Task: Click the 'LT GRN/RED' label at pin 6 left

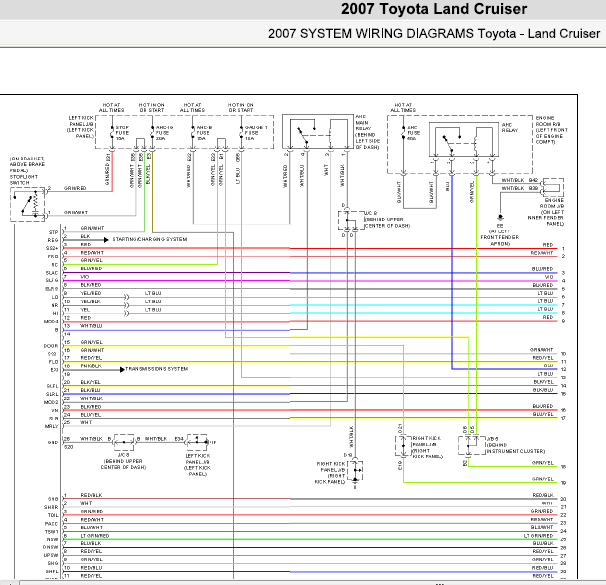Action: tap(95, 536)
